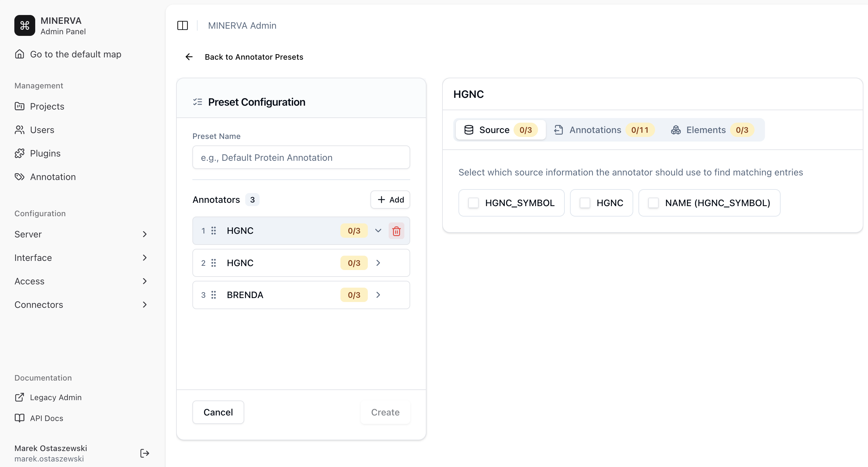This screenshot has height=467, width=868.
Task: Select the Annotation sidebar icon
Action: 20,176
